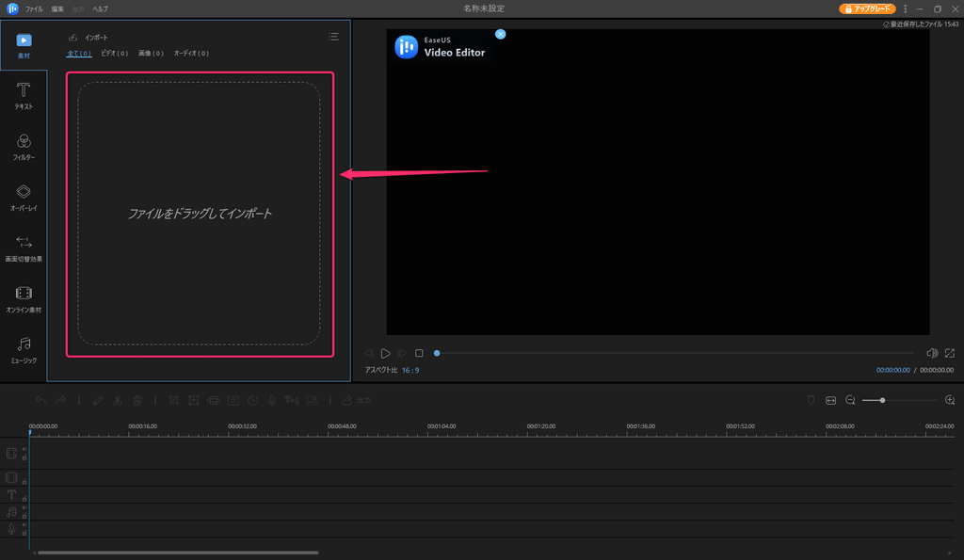Open 画面切替効果 transitions panel
Screen dimensions: 964x560
24,248
